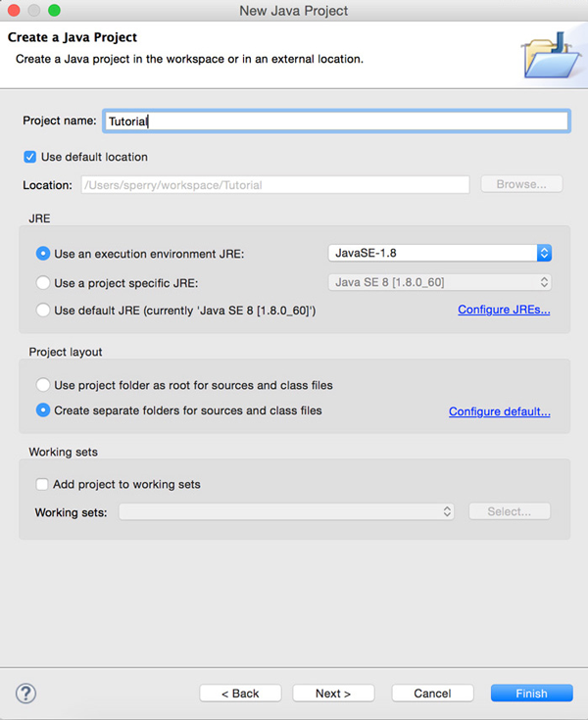Viewport: 588px width, 720px height.
Task: Open the JavaSE-1.8 execution environment dropdown
Action: [x=439, y=253]
